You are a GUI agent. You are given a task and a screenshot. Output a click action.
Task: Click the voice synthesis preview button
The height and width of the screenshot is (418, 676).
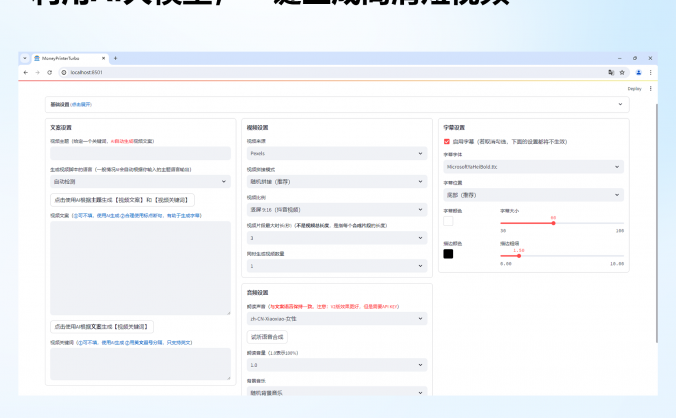tap(267, 337)
